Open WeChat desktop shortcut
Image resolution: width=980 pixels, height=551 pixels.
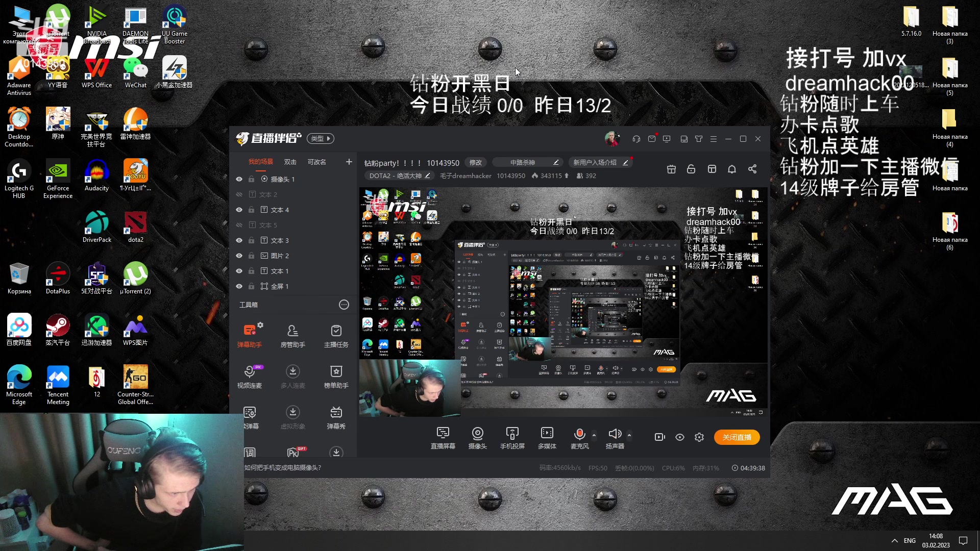[x=135, y=72]
